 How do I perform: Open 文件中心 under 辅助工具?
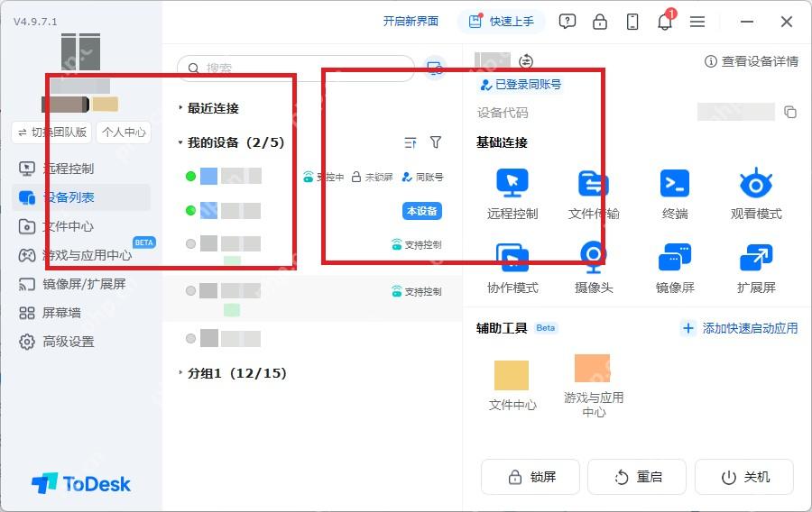[512, 385]
